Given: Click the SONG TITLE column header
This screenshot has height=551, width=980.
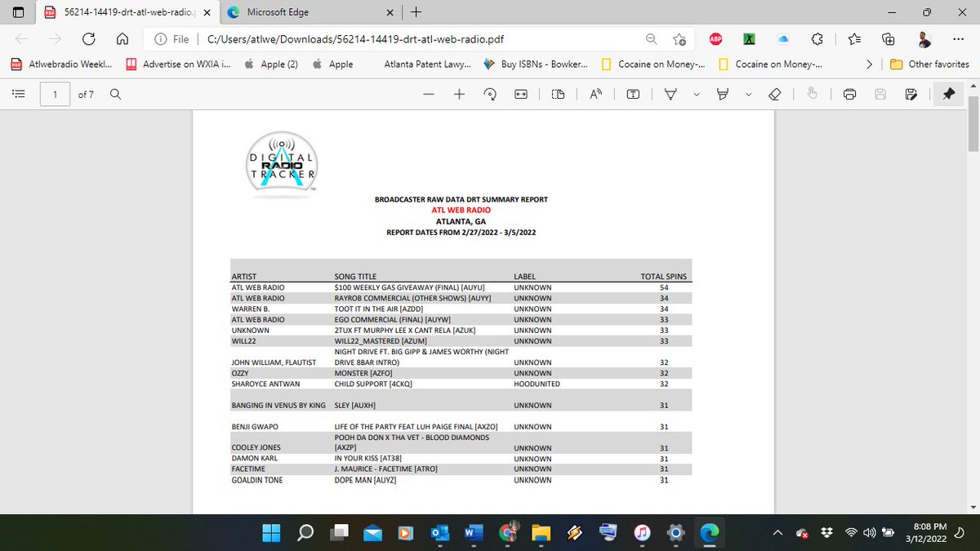Looking at the screenshot, I should [x=355, y=277].
